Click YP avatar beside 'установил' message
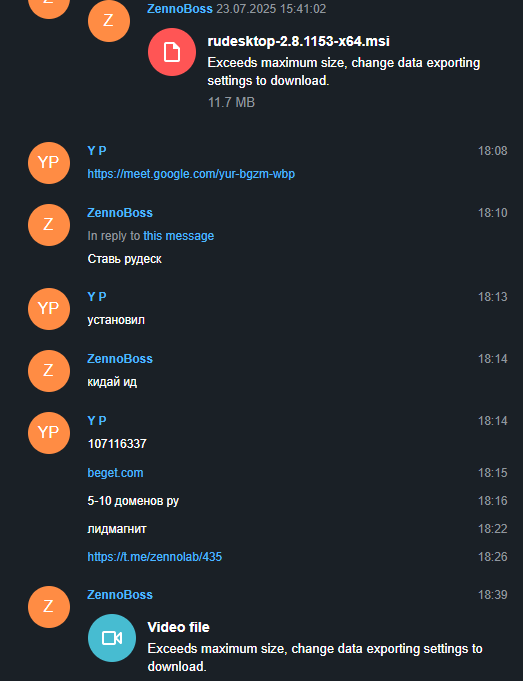 (49, 309)
